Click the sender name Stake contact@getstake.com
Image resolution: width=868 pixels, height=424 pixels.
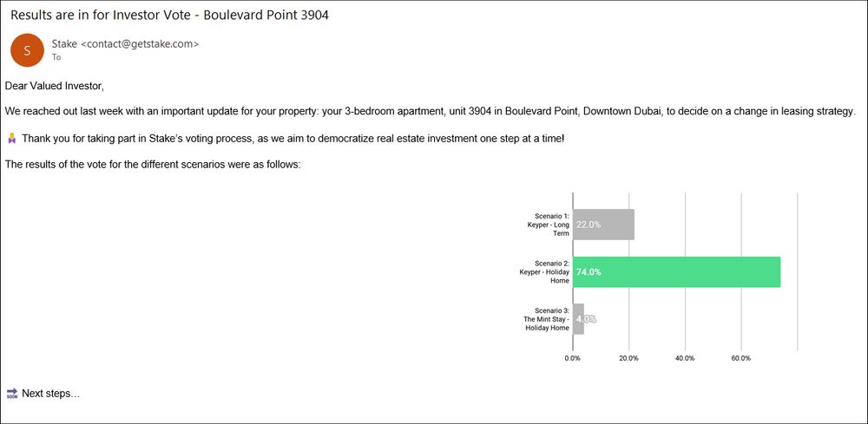125,44
